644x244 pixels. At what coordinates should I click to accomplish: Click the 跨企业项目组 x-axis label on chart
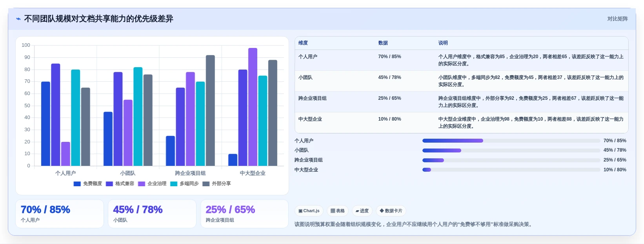pos(190,173)
